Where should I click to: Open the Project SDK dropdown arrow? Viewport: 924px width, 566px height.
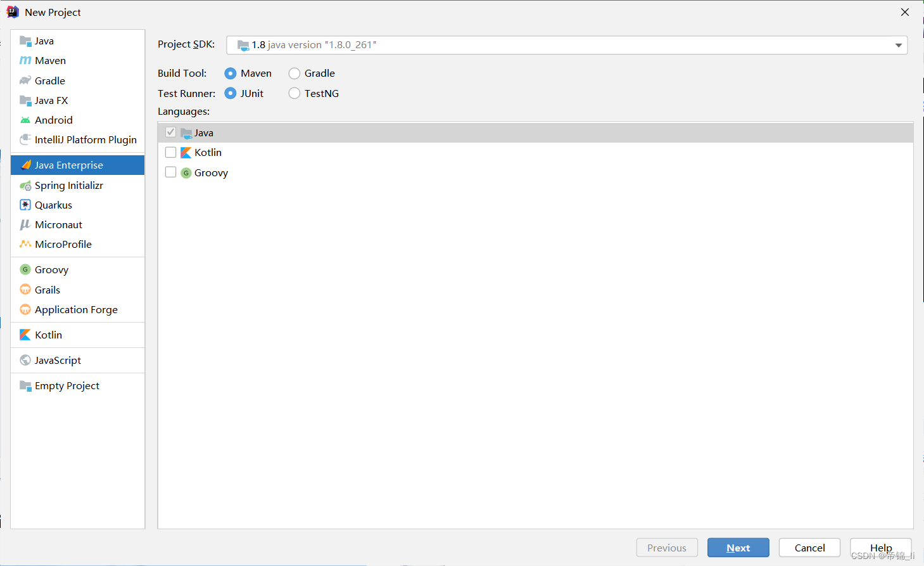click(x=898, y=45)
